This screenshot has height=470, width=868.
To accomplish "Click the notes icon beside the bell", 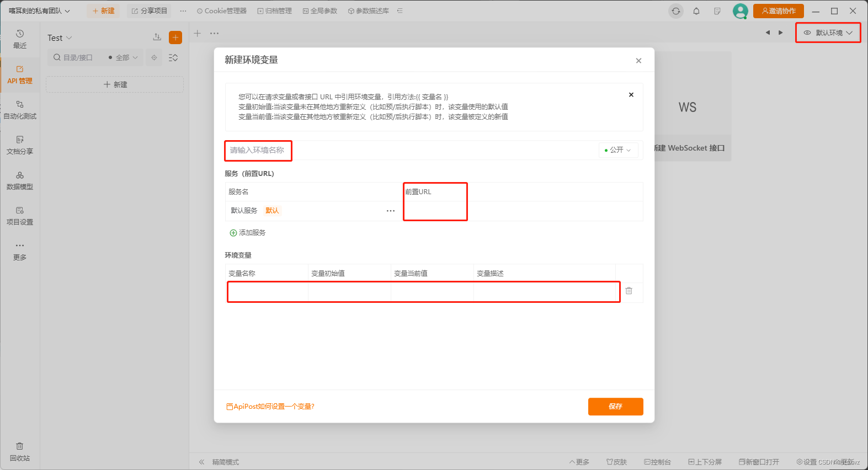I will [717, 11].
